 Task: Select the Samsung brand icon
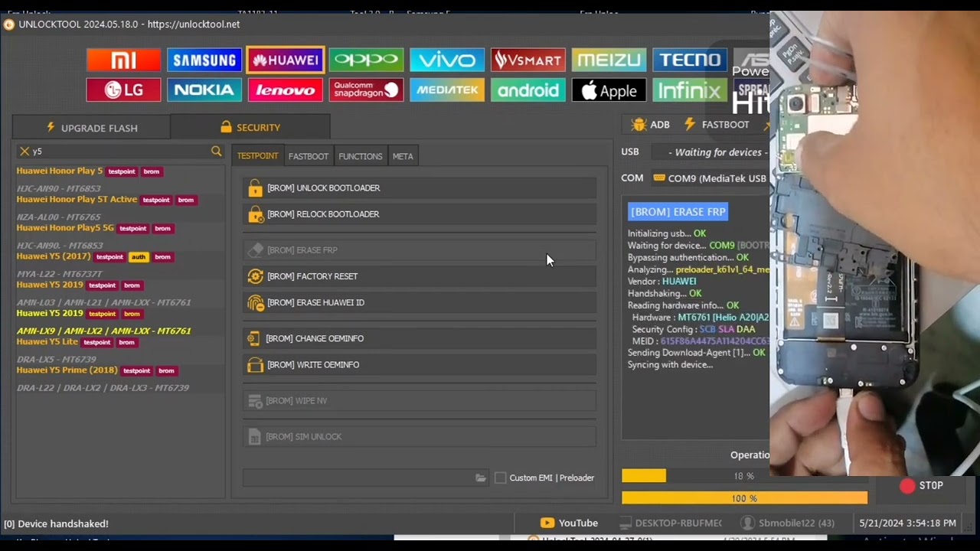coord(204,60)
